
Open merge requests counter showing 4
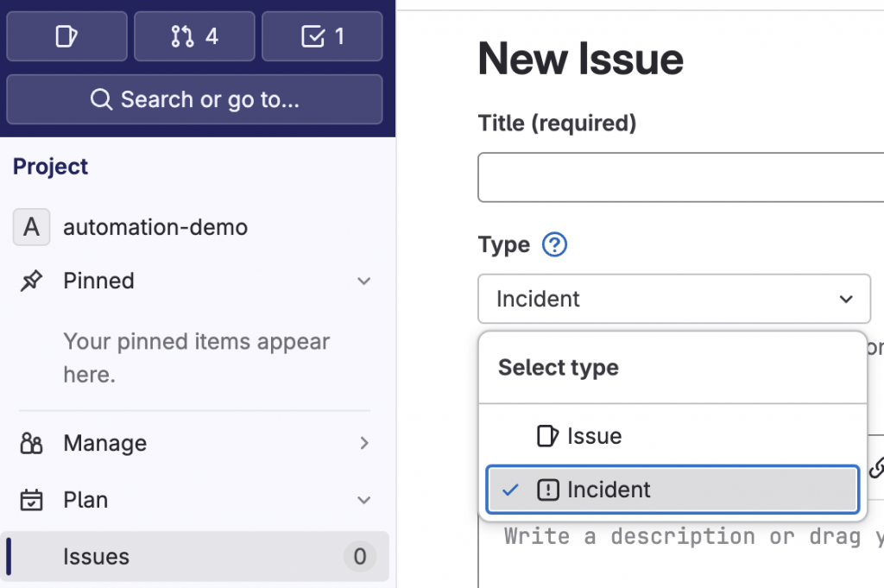(194, 36)
